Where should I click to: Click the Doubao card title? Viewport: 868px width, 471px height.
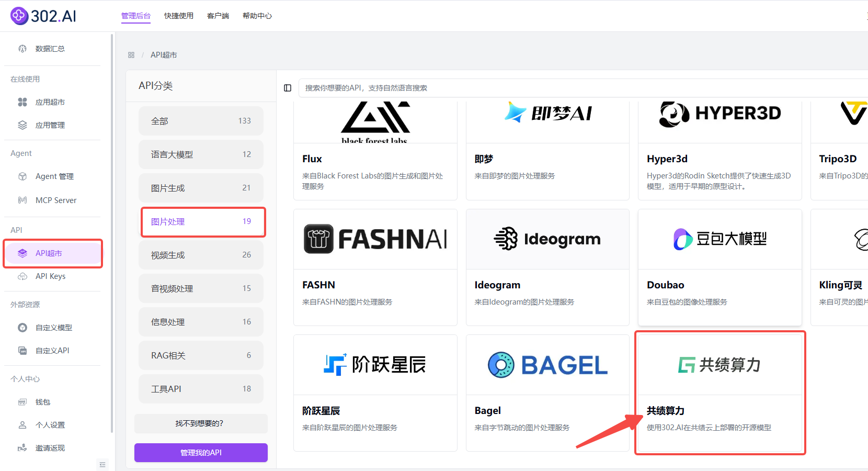tap(666, 285)
